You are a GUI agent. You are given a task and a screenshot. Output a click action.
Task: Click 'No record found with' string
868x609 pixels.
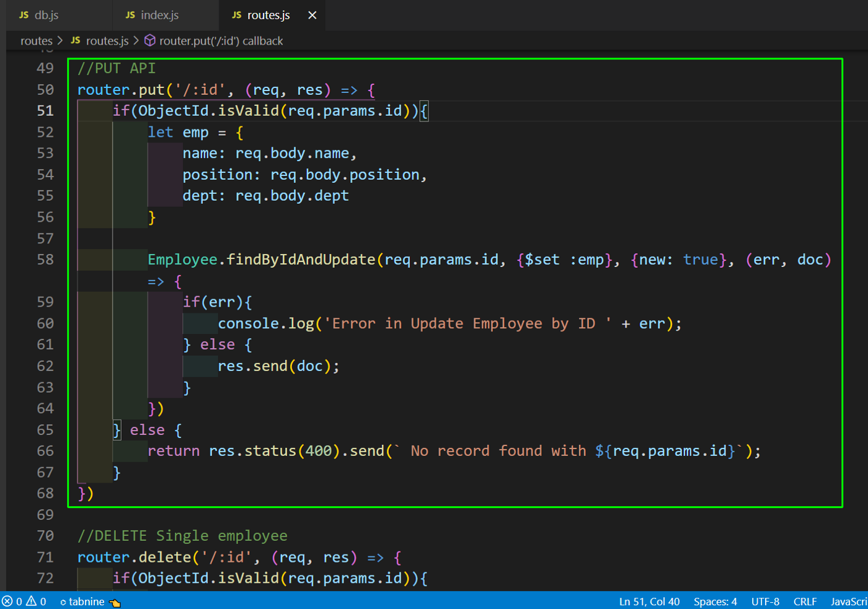click(x=498, y=451)
